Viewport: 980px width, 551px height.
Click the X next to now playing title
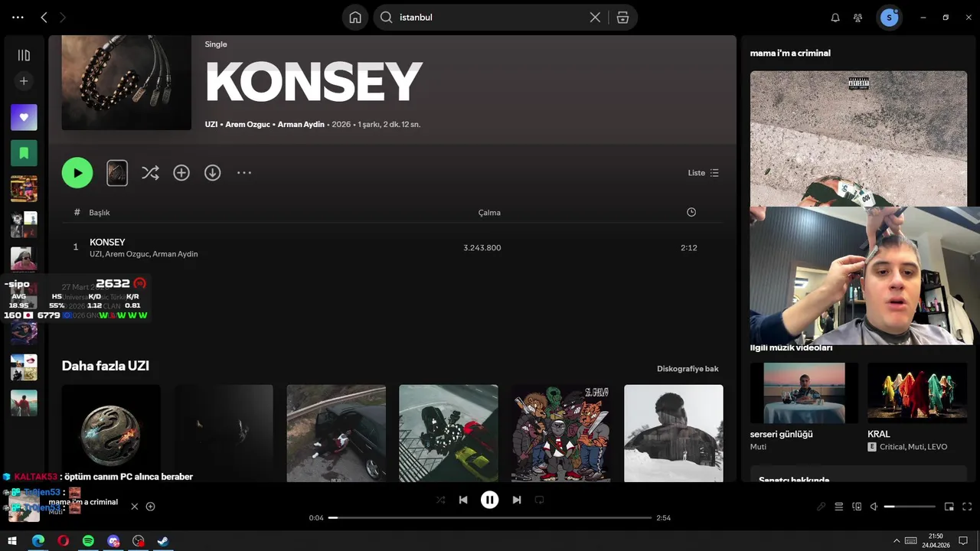(135, 507)
